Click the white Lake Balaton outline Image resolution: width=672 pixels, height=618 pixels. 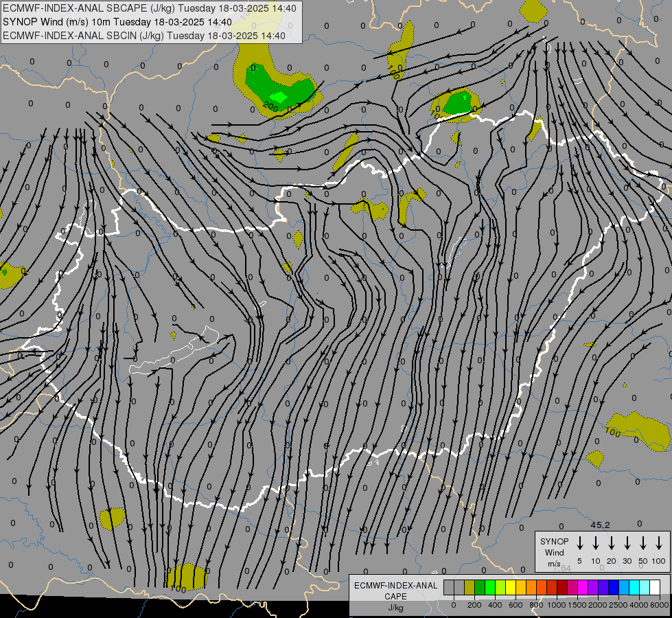[174, 352]
